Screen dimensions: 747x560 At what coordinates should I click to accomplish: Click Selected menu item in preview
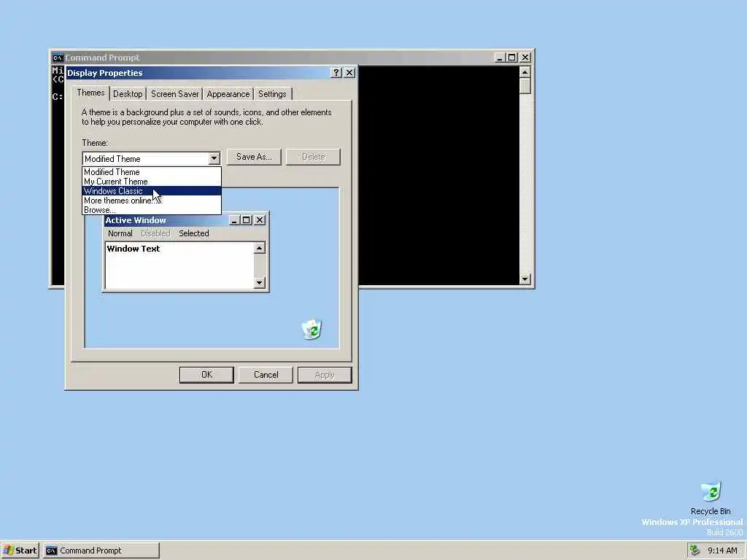193,233
